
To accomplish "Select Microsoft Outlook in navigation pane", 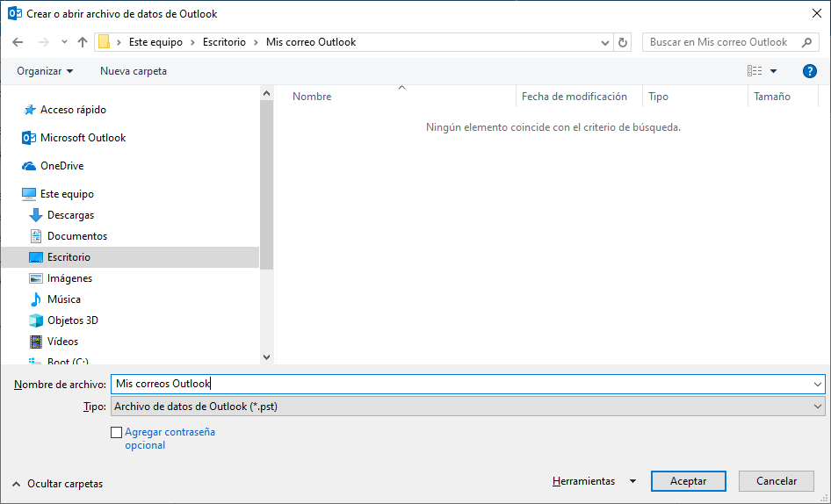I will (83, 138).
